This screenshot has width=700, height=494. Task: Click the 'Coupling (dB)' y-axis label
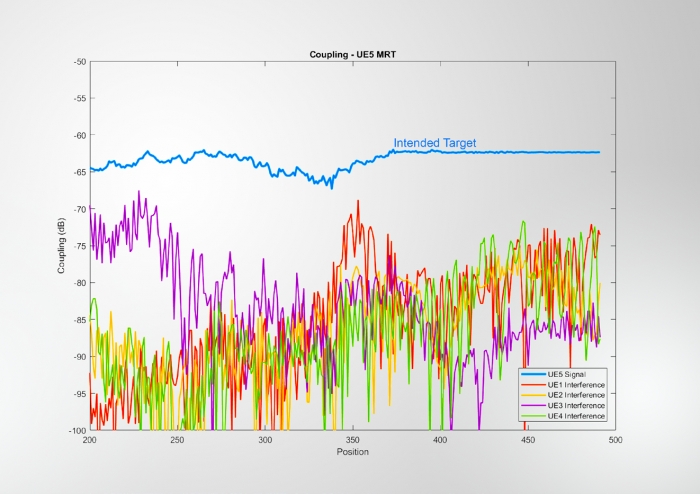tap(61, 246)
